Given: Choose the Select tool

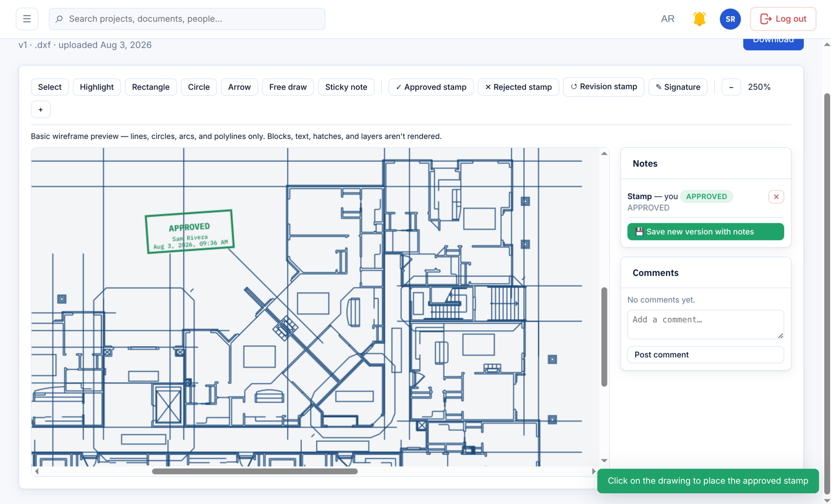Looking at the screenshot, I should tap(50, 87).
